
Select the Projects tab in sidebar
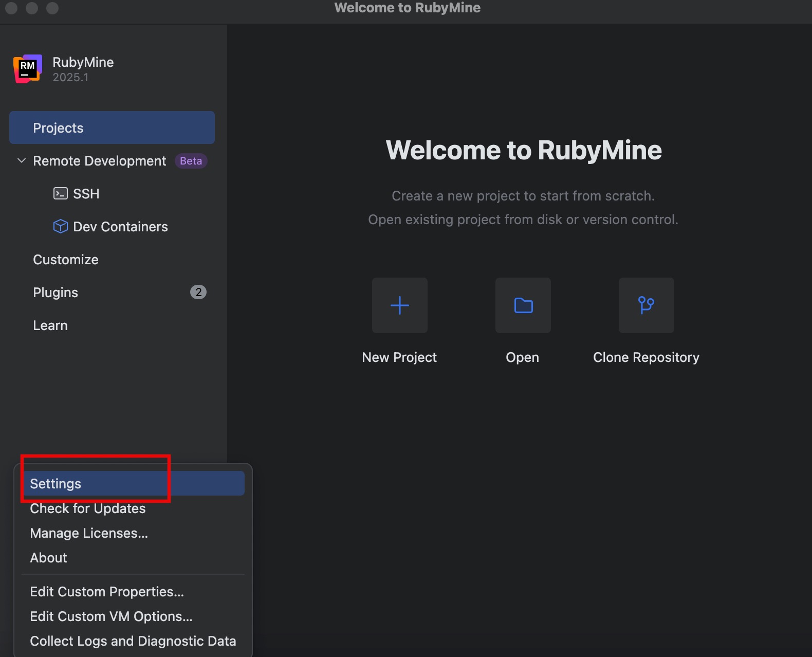pos(112,128)
